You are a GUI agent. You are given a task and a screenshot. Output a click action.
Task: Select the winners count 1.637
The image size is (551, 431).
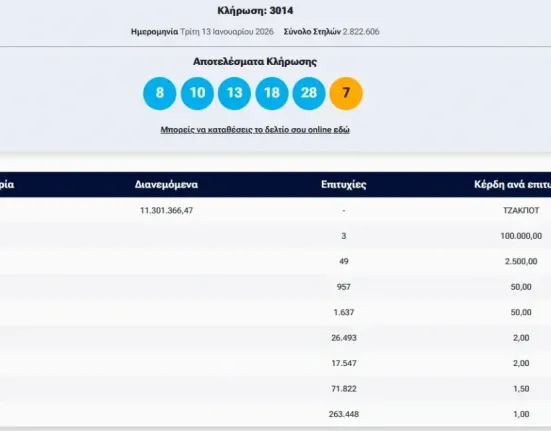tap(344, 312)
